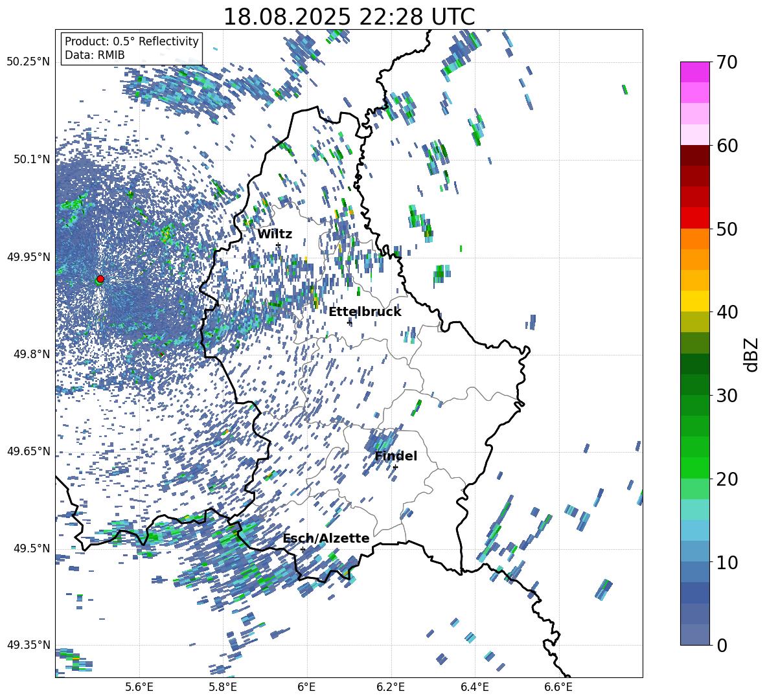Click the plus marker below Ettelbruck
This screenshot has width=767, height=700.
tap(349, 322)
